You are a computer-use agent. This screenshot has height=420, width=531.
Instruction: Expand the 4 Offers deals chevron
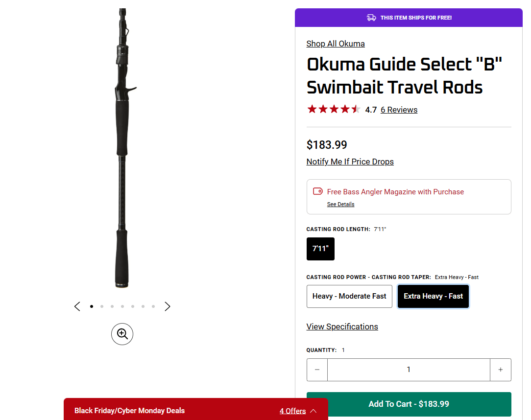(314, 411)
